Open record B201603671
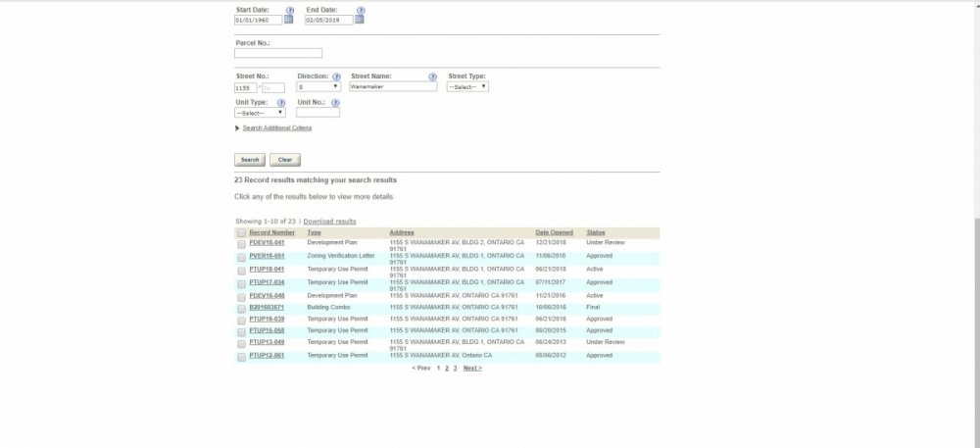Viewport: 980px width, 448px height. pos(267,308)
